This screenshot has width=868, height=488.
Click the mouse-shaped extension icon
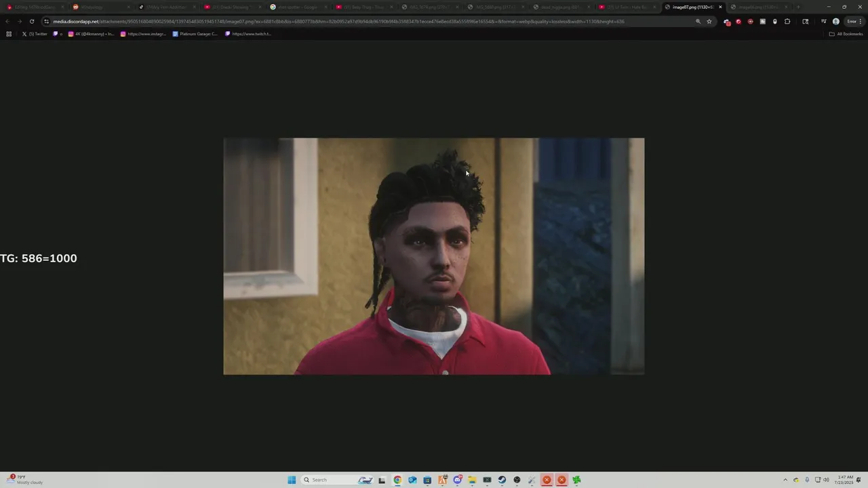tap(775, 21)
